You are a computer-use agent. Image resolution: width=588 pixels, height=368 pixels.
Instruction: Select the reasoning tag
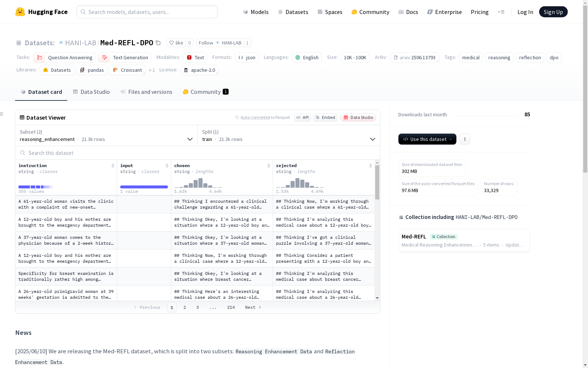click(x=499, y=57)
